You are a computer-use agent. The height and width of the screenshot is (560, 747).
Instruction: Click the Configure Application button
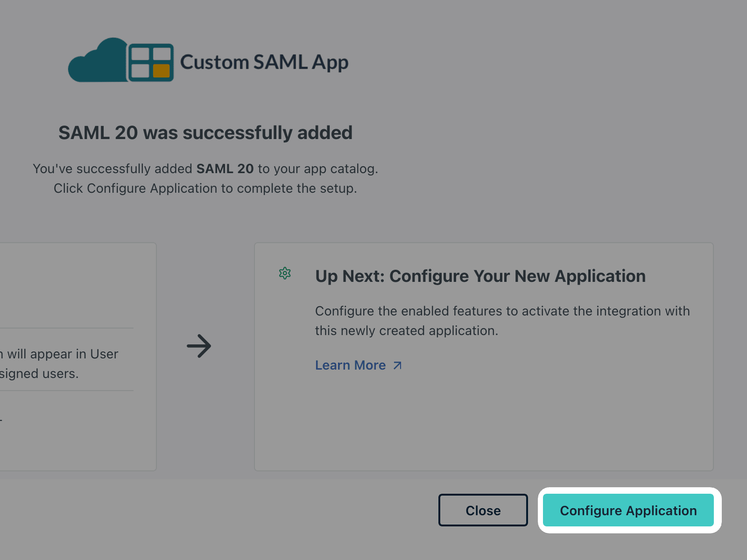pos(628,511)
